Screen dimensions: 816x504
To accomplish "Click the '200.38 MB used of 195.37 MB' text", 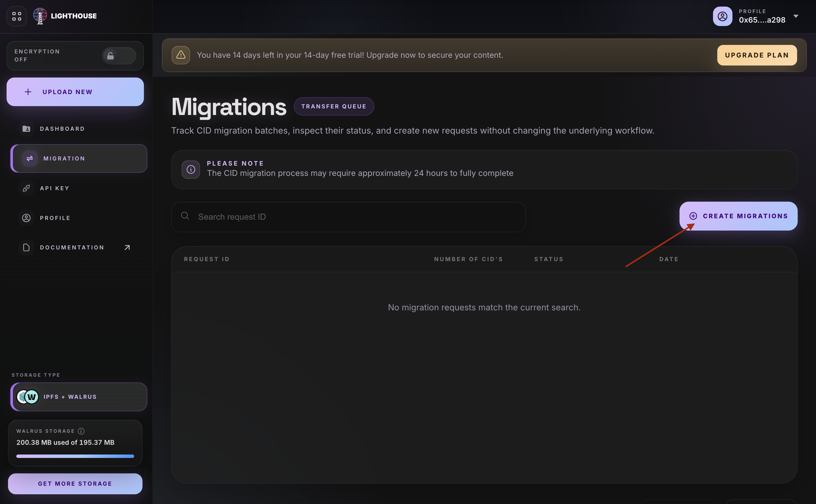I will 65,442.
